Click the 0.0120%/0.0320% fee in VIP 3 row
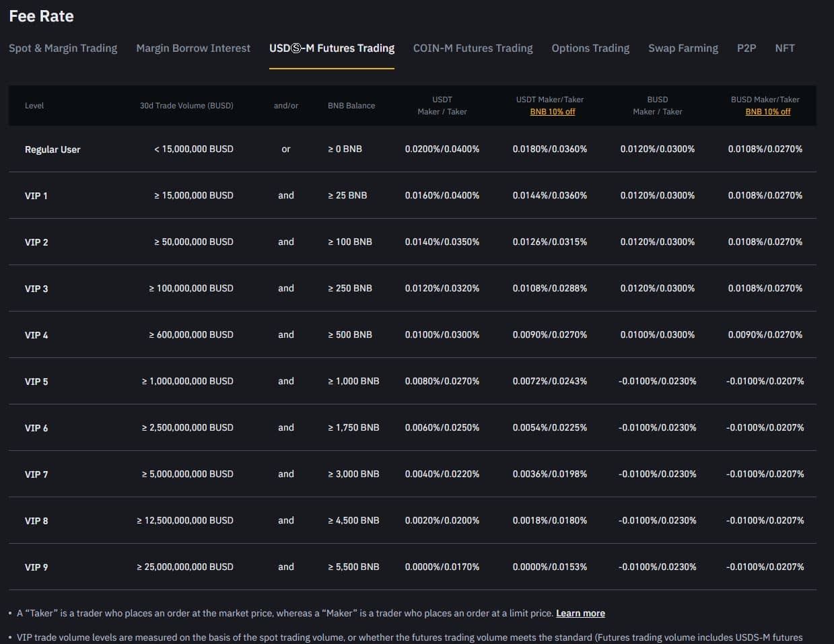Screen dimensions: 834x644 point(442,288)
